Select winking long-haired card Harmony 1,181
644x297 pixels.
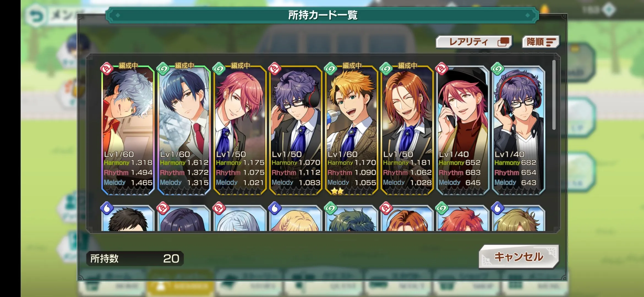tap(407, 130)
